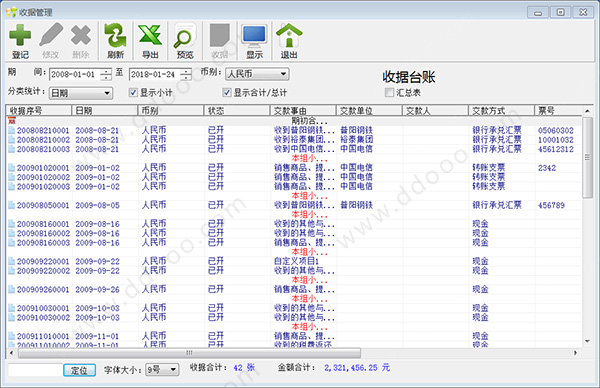Click the end date 2018-01-24 spinner

point(186,74)
